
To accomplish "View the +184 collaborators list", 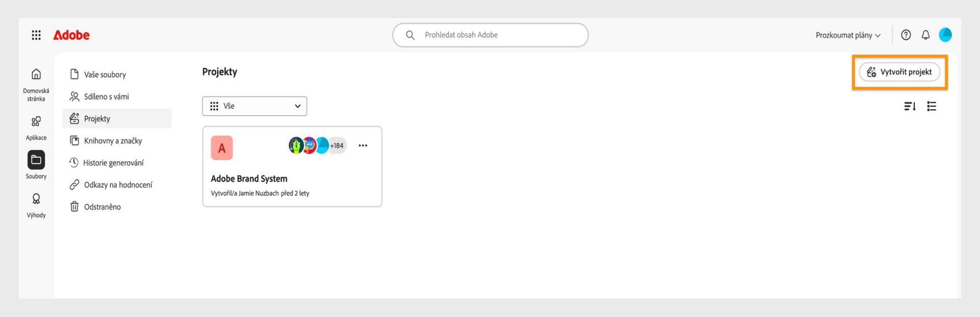I will click(x=336, y=145).
